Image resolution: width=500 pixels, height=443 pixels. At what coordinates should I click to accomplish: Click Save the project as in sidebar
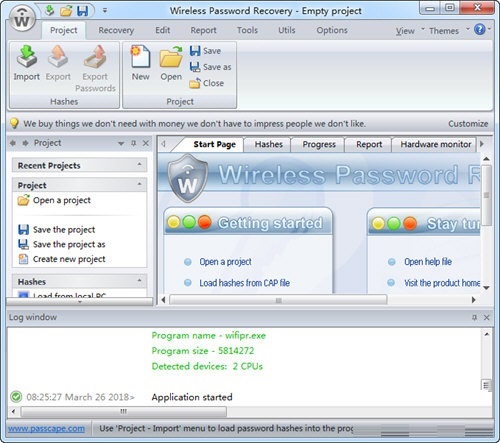click(x=62, y=244)
